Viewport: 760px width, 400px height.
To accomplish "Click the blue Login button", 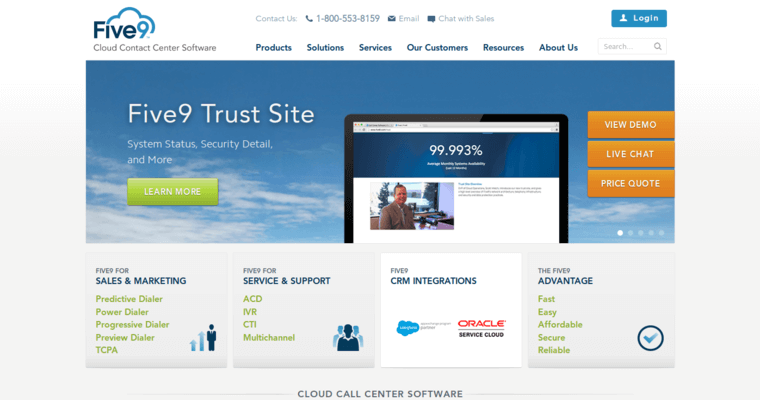I will coord(639,18).
